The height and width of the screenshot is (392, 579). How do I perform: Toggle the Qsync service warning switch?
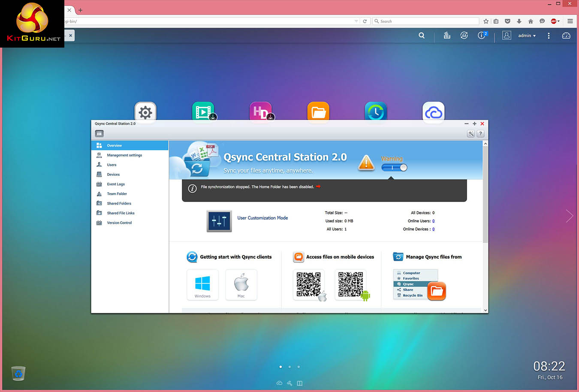coord(394,168)
